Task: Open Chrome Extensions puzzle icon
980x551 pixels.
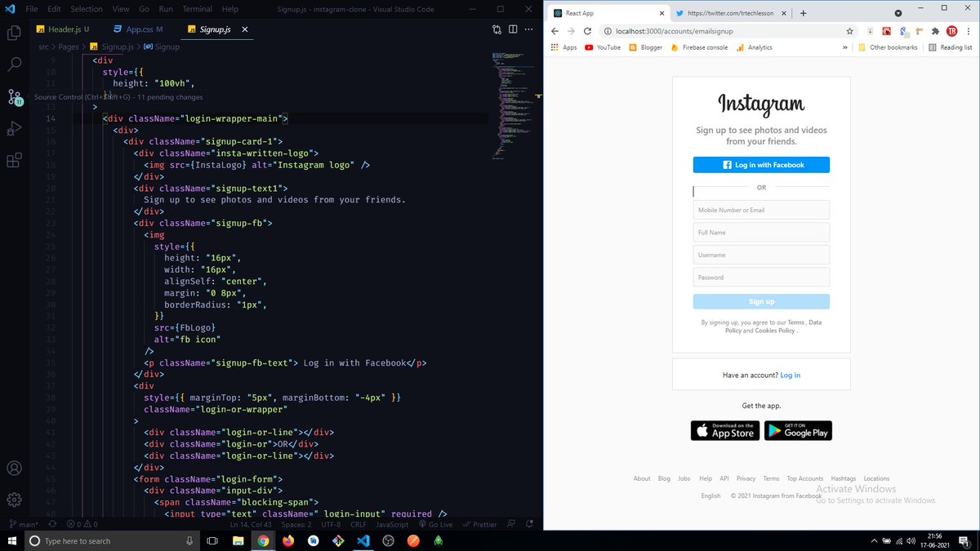Action: click(936, 31)
